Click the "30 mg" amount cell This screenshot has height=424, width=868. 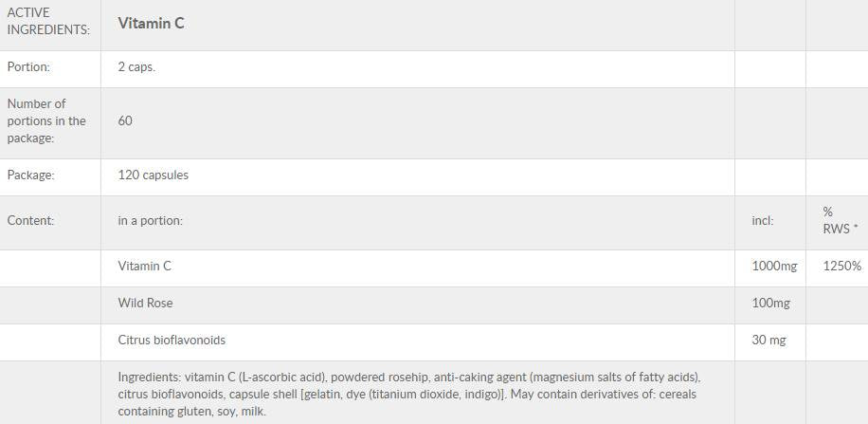(x=769, y=340)
